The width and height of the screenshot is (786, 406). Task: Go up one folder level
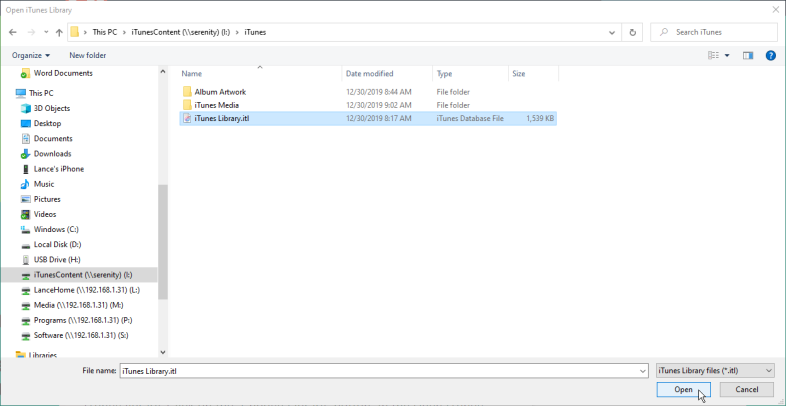tap(59, 32)
